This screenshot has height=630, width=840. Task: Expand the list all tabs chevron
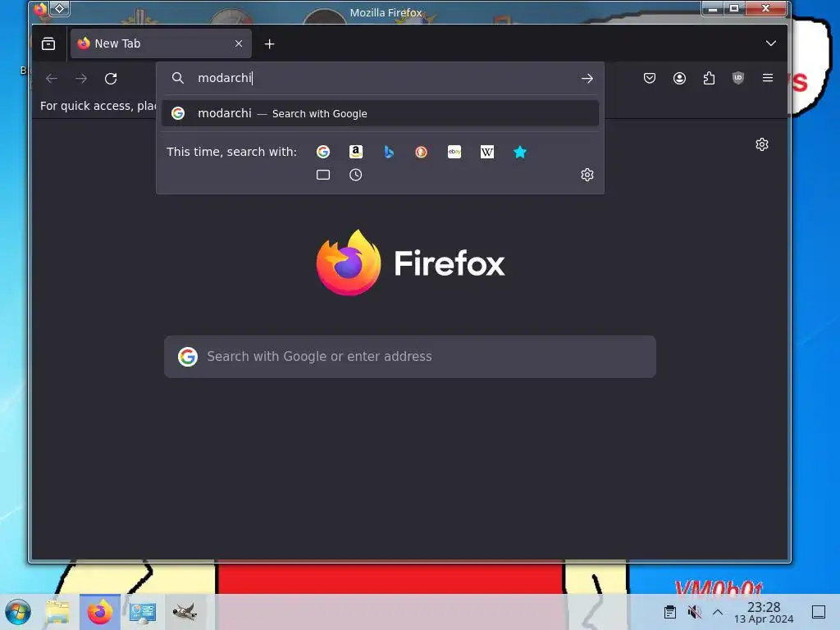point(770,43)
